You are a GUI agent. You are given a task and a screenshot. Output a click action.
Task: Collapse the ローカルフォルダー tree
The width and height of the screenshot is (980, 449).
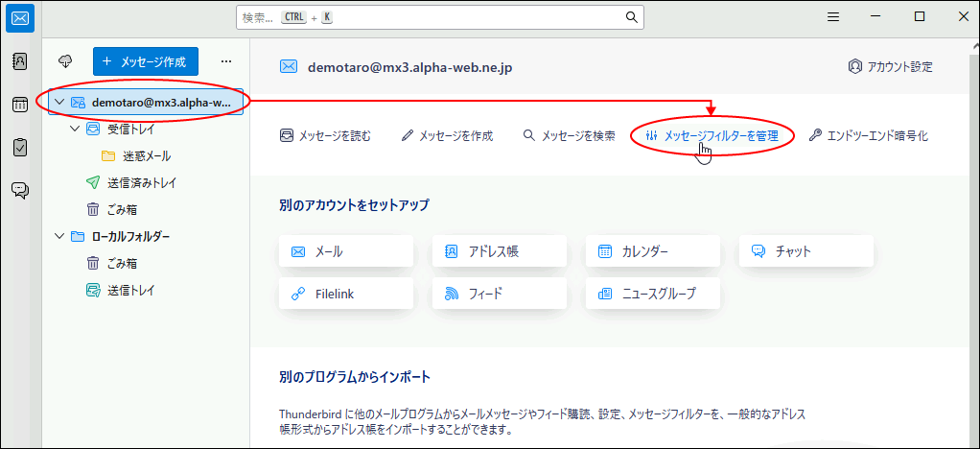pos(59,236)
